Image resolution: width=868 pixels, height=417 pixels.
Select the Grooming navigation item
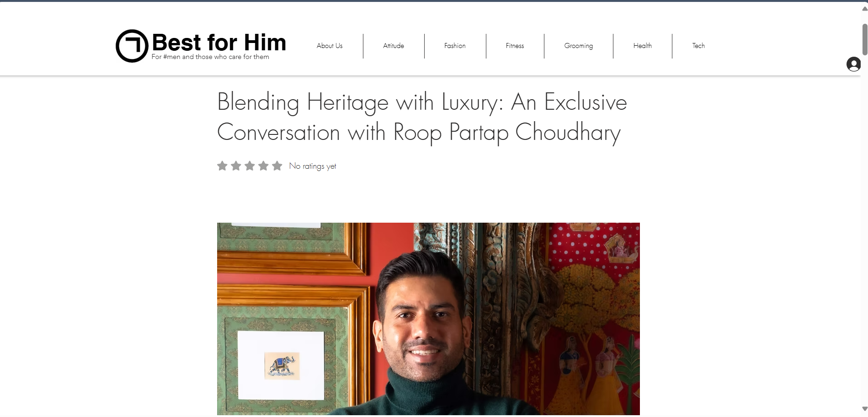(x=578, y=46)
